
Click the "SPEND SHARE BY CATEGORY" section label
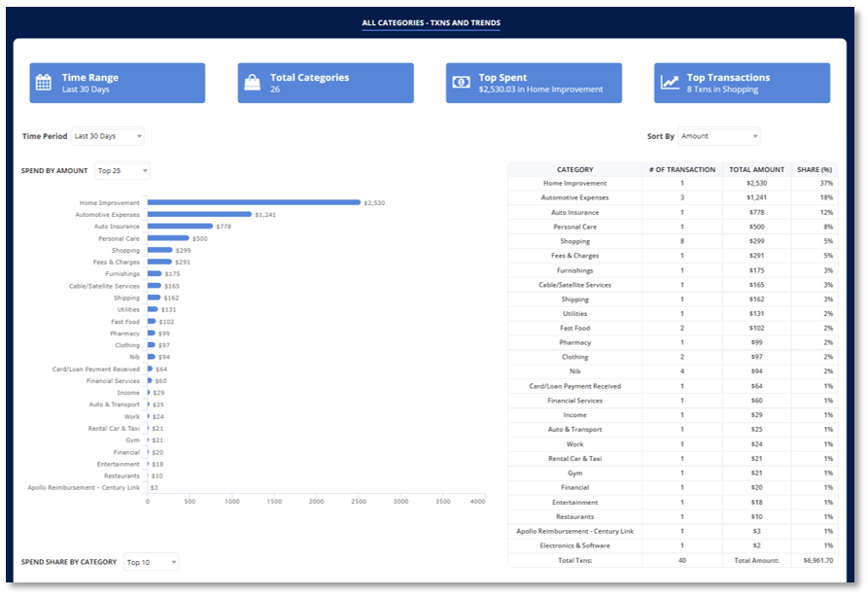(x=69, y=562)
